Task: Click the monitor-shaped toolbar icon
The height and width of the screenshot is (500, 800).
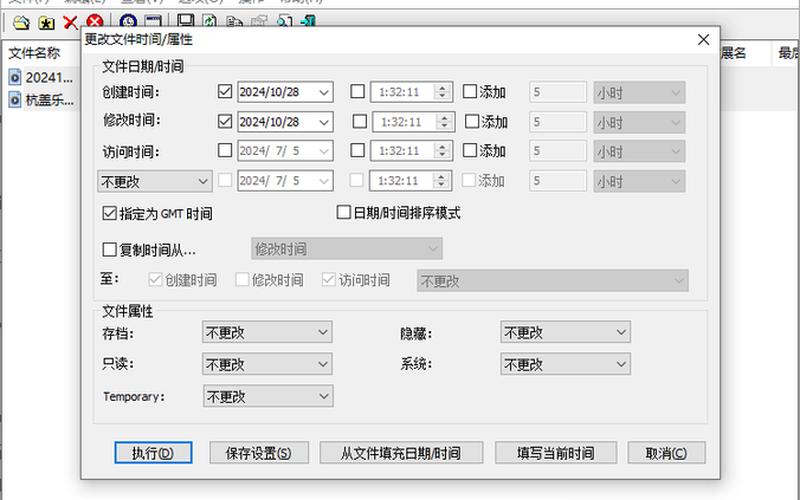Action: [x=185, y=20]
